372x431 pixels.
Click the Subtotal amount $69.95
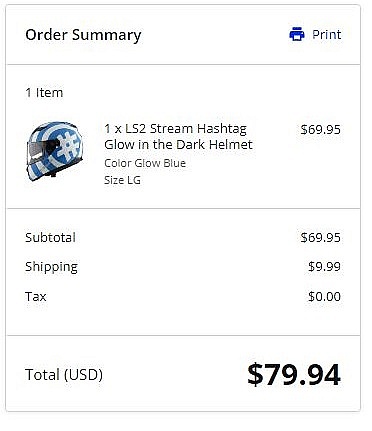click(320, 237)
